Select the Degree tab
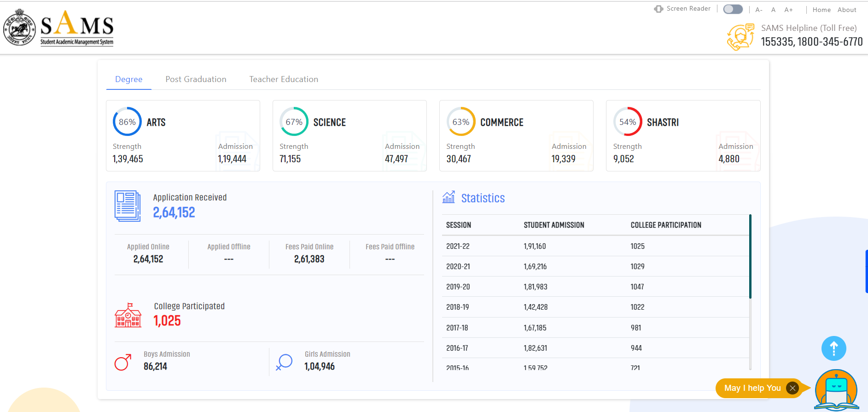Image resolution: width=868 pixels, height=412 pixels. [x=128, y=79]
